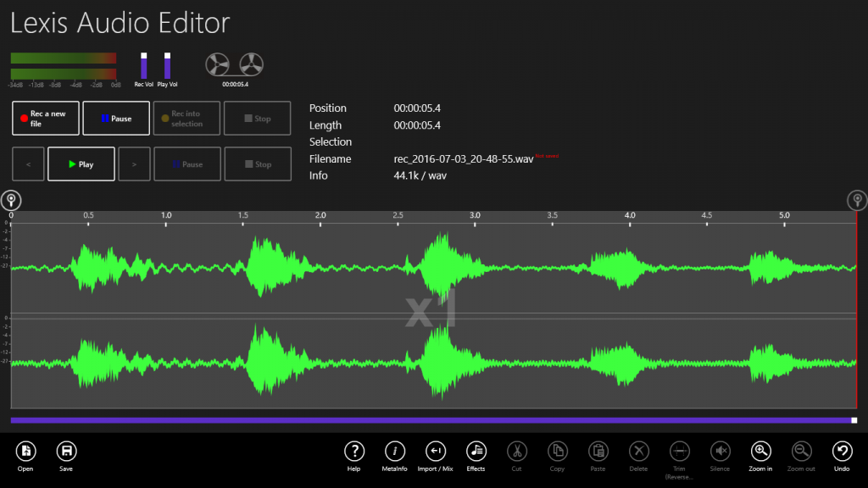Trim the selected audio region
Screen dimensions: 868x488
[x=679, y=450]
